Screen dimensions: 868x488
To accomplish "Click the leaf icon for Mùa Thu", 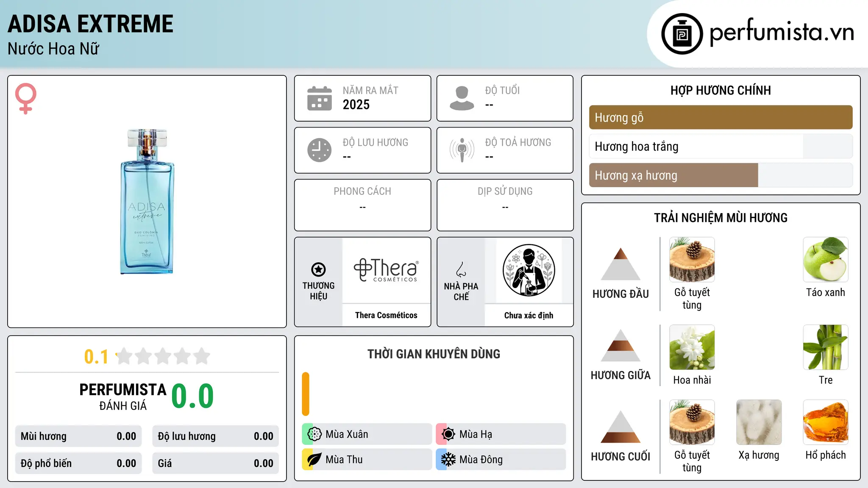I will point(314,460).
